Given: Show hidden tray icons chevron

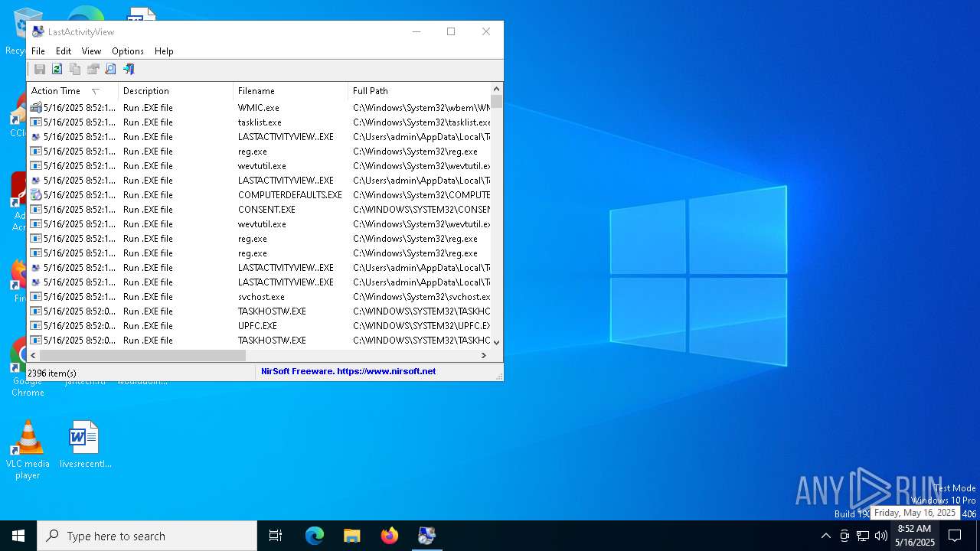Looking at the screenshot, I should (825, 536).
